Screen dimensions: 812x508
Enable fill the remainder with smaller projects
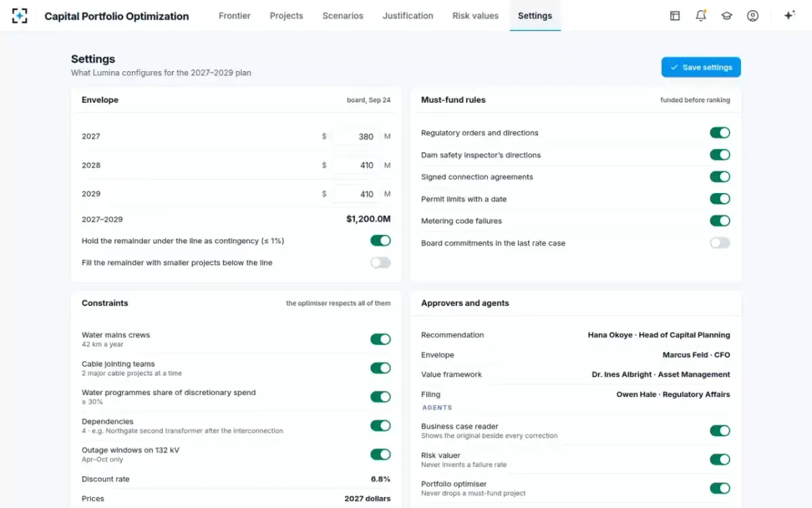pyautogui.click(x=380, y=263)
